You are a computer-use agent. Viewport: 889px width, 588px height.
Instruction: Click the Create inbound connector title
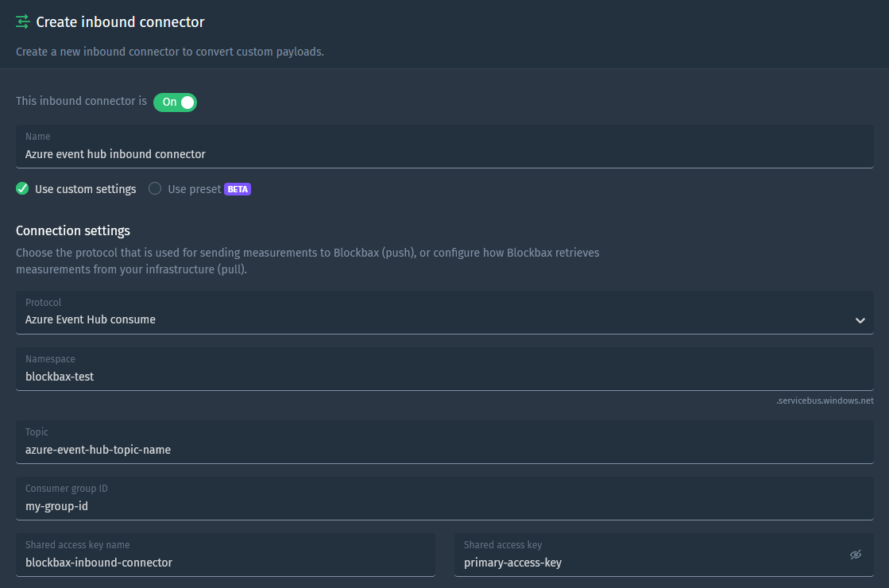pyautogui.click(x=120, y=22)
